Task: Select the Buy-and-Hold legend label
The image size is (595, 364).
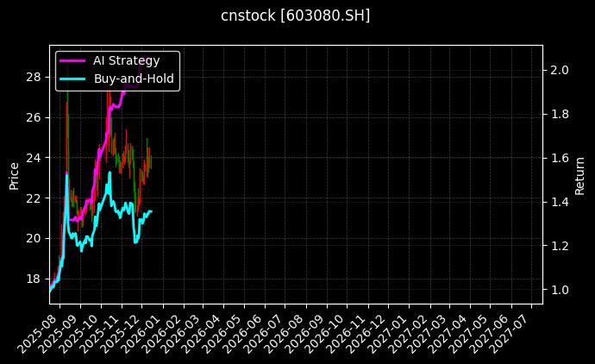Action: 134,78
